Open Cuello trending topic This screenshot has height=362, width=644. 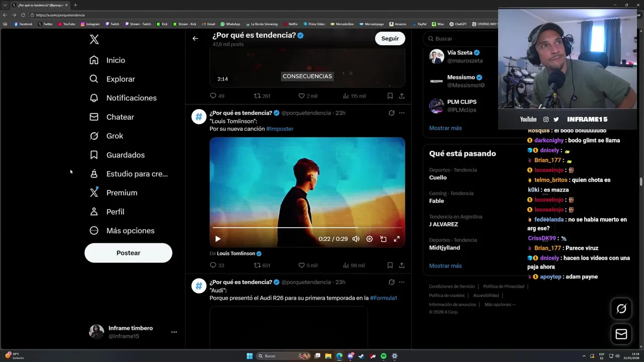(438, 177)
